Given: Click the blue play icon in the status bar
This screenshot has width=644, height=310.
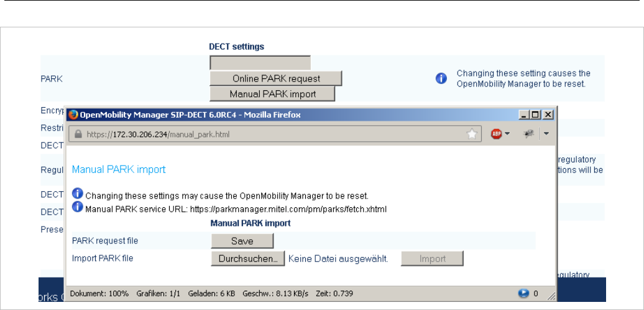Looking at the screenshot, I should (523, 293).
